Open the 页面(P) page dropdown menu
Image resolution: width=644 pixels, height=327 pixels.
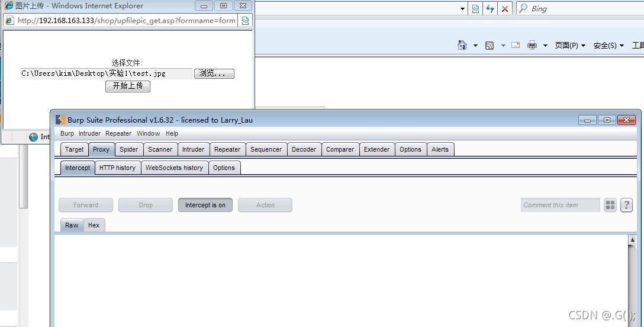click(570, 46)
